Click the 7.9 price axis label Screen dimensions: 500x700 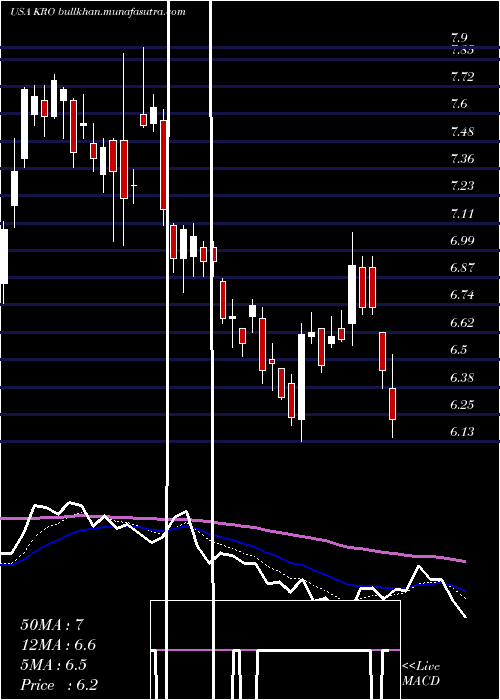[x=461, y=38]
